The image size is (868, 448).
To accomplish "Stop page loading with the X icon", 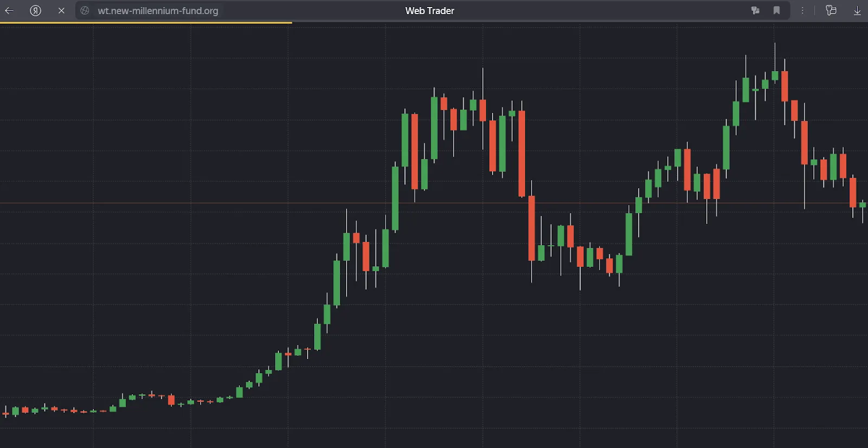I will (61, 10).
